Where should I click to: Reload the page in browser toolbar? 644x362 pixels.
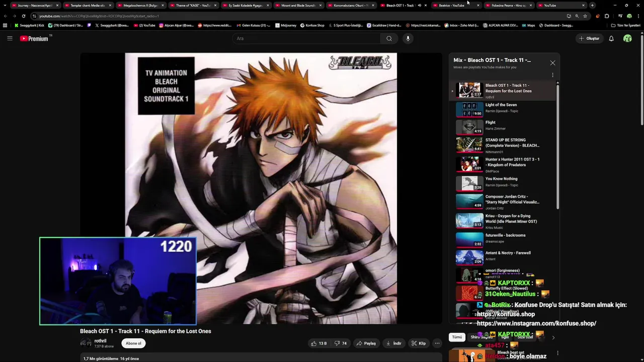tap(23, 16)
